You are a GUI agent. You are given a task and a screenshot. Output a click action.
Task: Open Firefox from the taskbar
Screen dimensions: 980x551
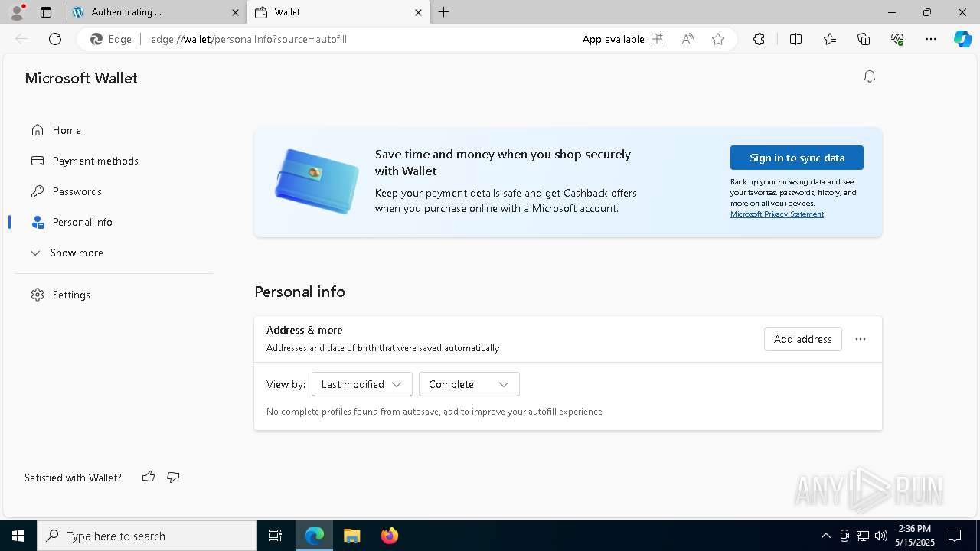(x=389, y=536)
